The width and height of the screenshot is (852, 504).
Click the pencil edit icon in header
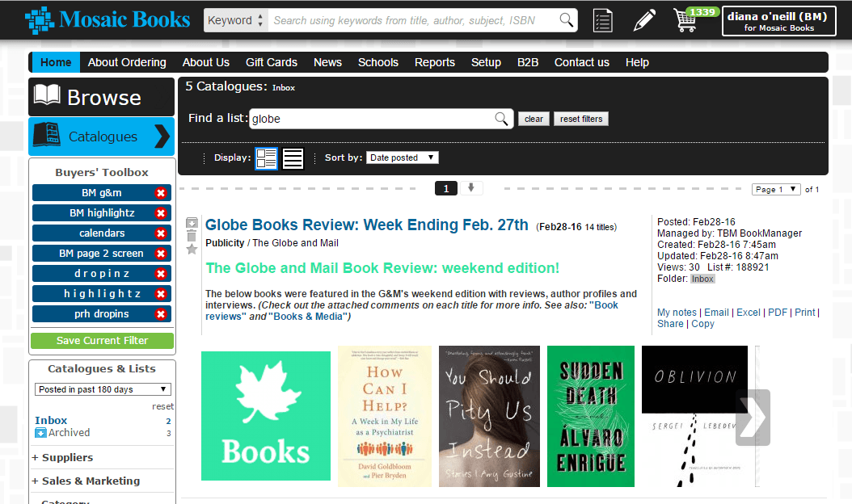644,20
